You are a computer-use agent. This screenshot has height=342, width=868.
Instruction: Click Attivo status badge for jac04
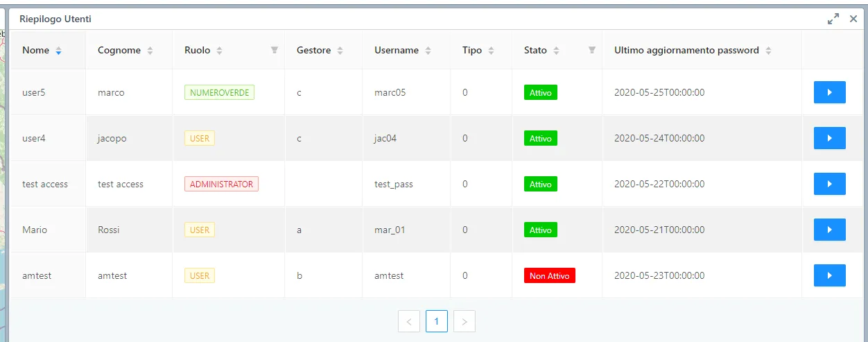click(x=541, y=138)
